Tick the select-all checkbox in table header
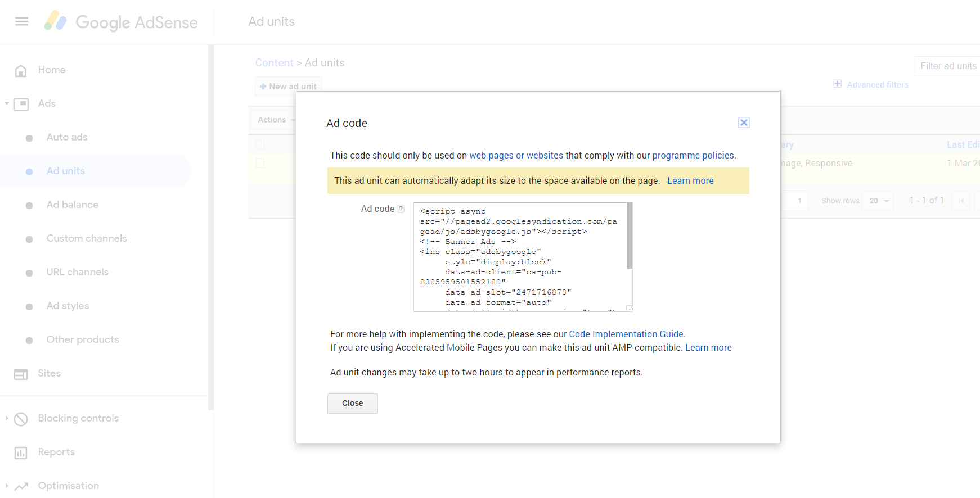This screenshot has width=980, height=498. pos(260,144)
